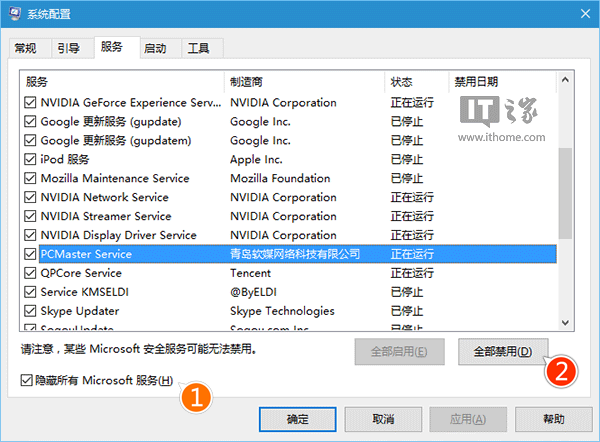Sort by 制造商 column header
Viewport: 600px width, 442px height.
pos(304,81)
